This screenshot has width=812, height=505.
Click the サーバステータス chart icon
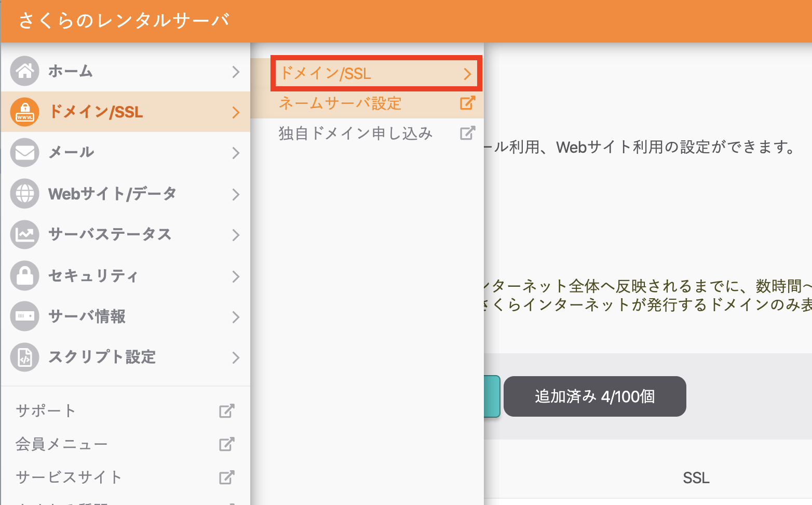point(24,234)
